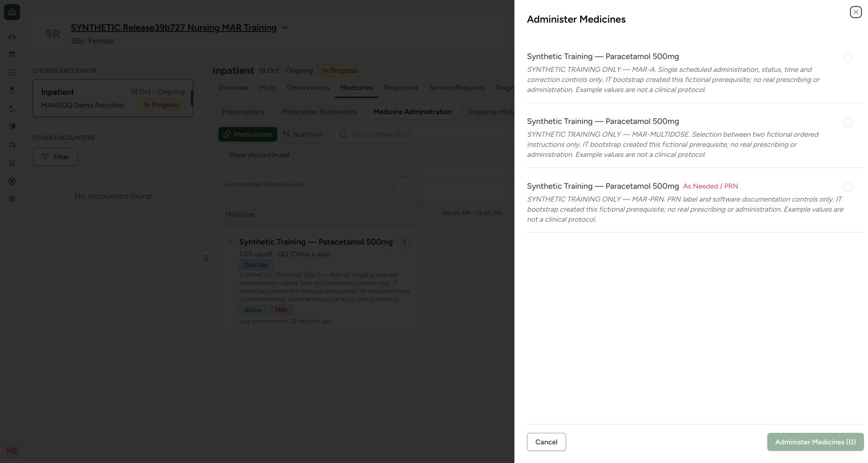Click 'As Needed / PRN' red label
This screenshot has height=463, width=868.
710,186
